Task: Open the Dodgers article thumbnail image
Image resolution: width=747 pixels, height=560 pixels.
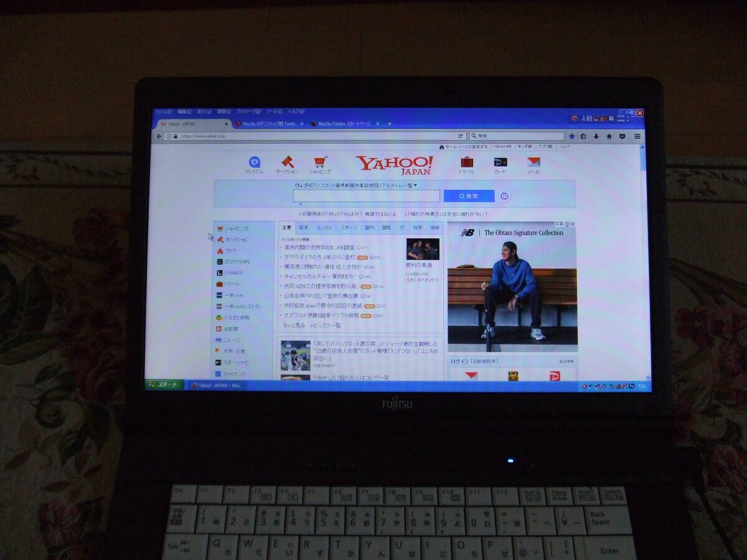Action: [295, 355]
